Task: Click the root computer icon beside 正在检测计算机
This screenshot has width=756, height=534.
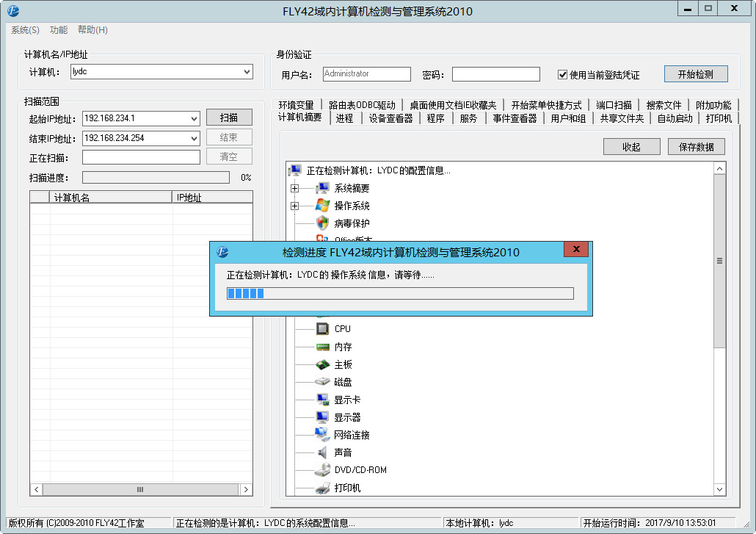Action: 295,170
